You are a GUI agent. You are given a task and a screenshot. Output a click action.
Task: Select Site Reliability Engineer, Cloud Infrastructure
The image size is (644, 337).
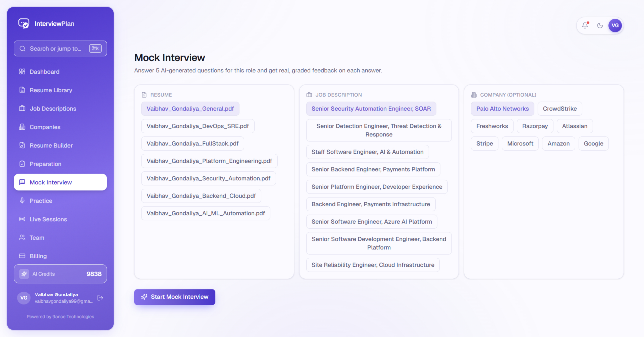[x=373, y=265]
